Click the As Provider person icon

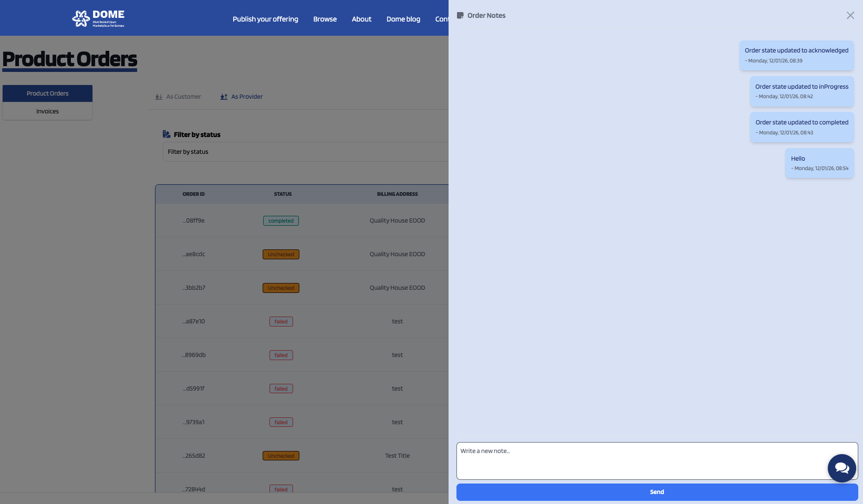tap(224, 97)
